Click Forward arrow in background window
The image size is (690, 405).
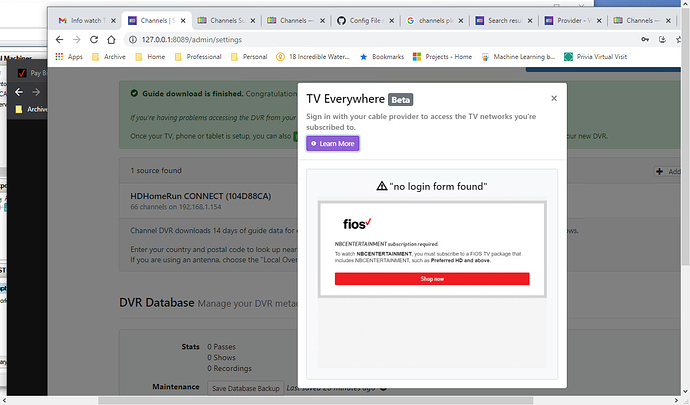[36, 92]
